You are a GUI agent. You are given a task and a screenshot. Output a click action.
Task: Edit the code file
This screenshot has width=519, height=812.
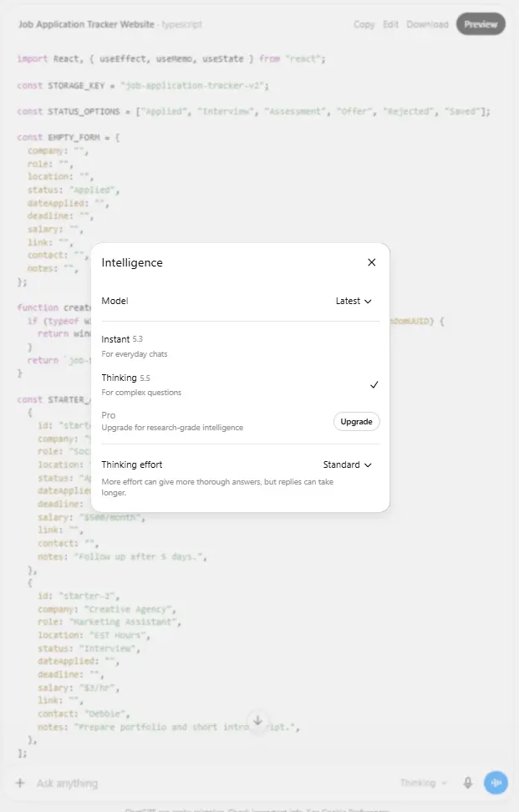(390, 24)
